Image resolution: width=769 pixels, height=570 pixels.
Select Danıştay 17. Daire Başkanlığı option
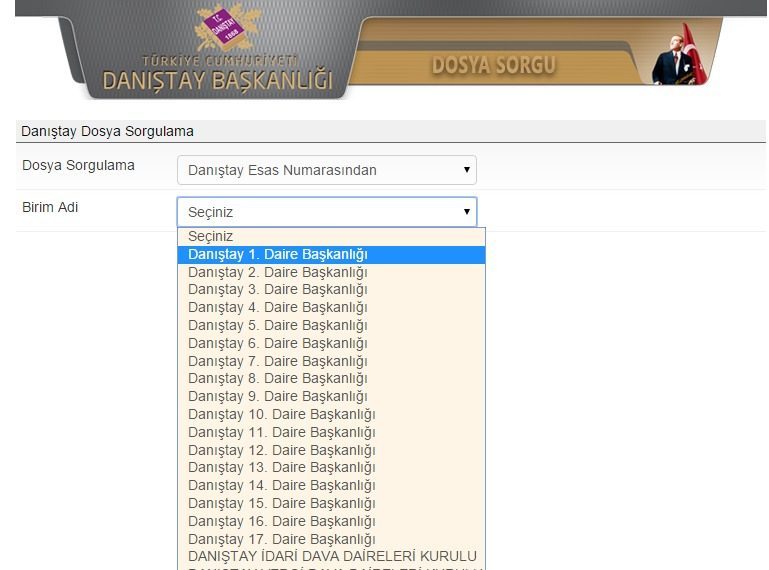tap(282, 539)
